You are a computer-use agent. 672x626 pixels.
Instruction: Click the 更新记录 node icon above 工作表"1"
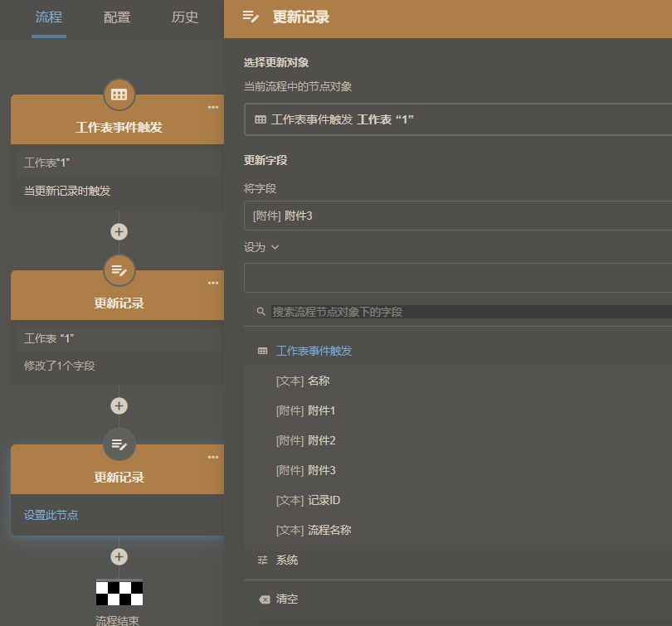click(x=119, y=270)
